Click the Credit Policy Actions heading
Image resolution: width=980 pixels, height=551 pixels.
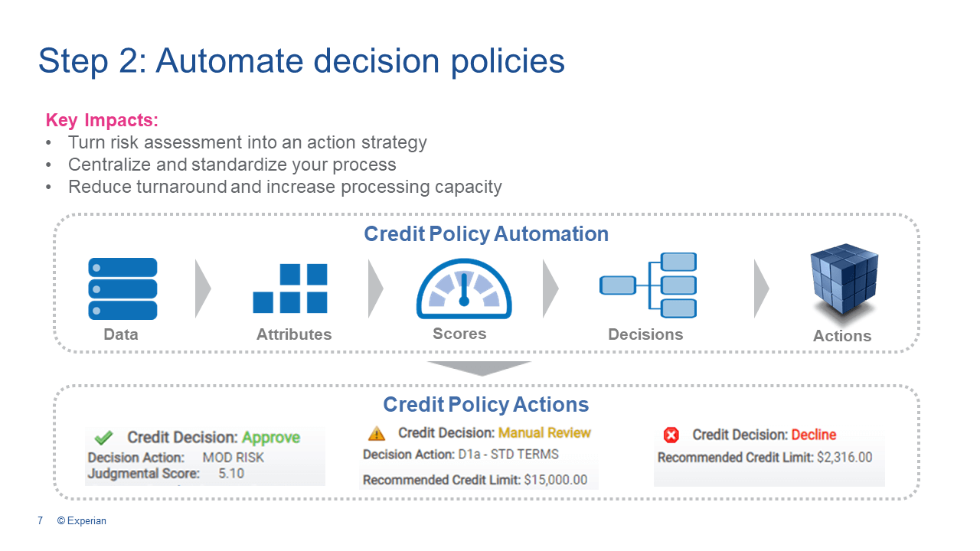click(x=485, y=404)
